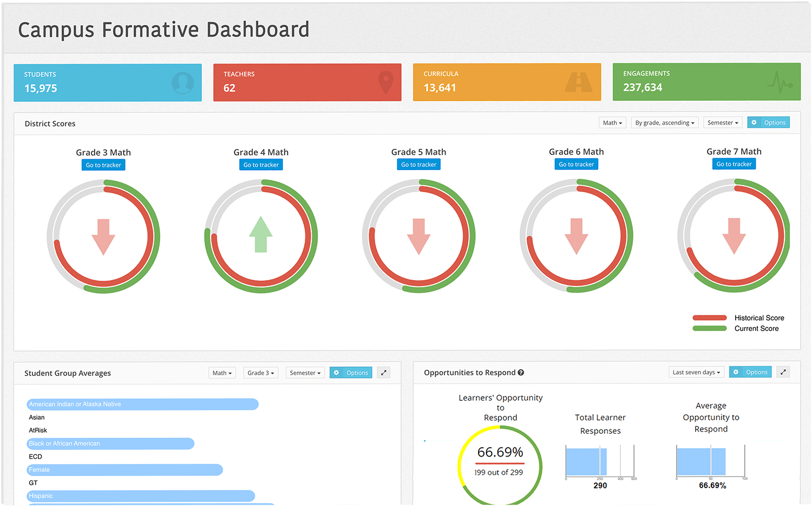
Task: Select the Female group bar
Action: (x=125, y=470)
